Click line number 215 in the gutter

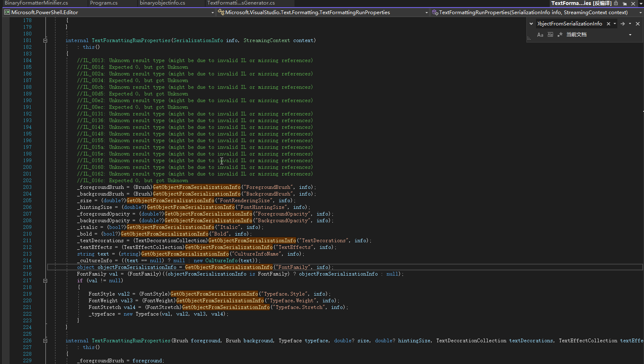(27, 267)
